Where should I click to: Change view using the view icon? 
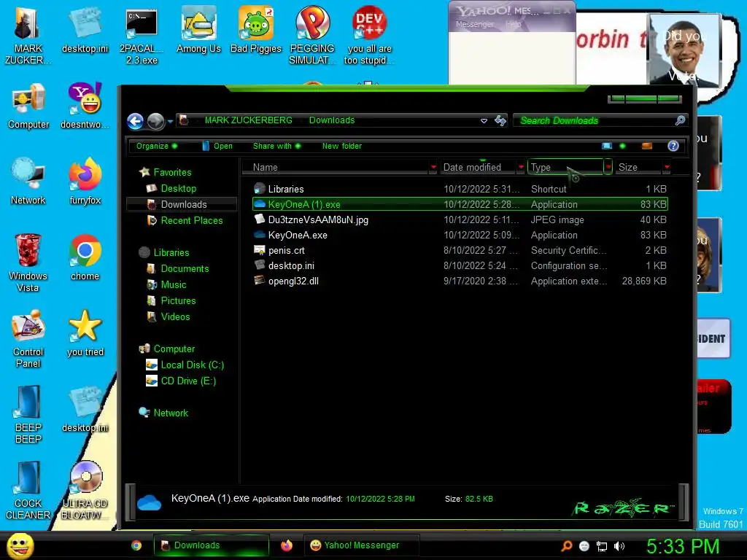pos(607,146)
